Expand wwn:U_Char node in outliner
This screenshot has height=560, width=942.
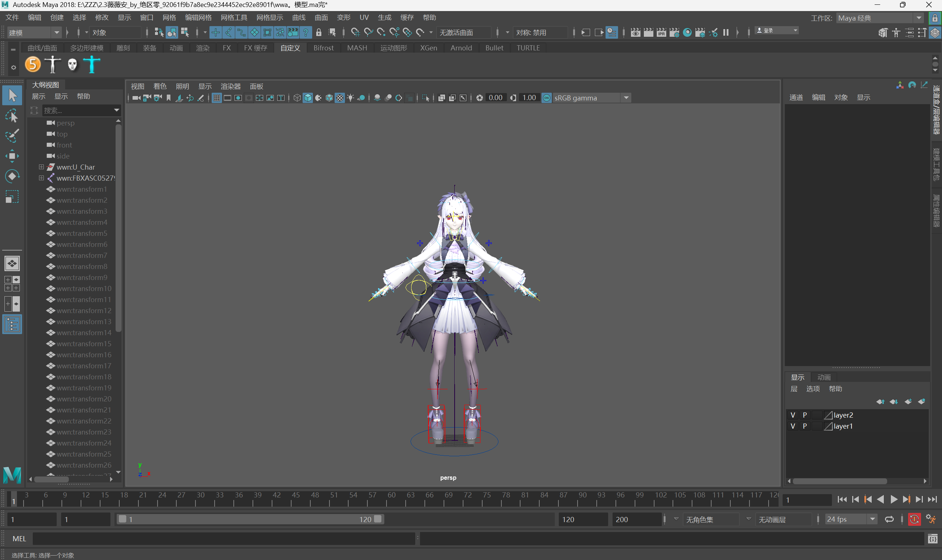(42, 167)
